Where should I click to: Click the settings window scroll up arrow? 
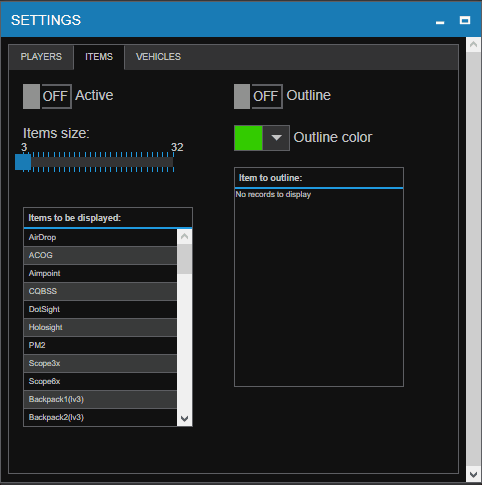473,44
